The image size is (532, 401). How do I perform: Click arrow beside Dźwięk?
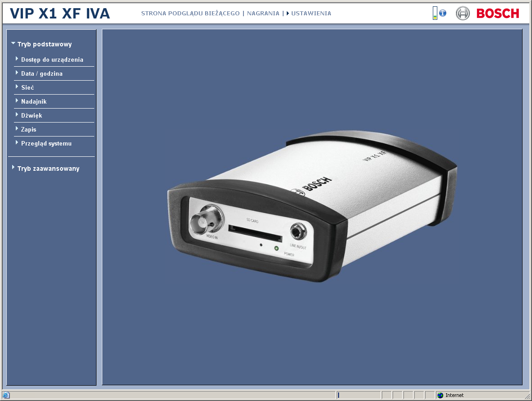(17, 114)
